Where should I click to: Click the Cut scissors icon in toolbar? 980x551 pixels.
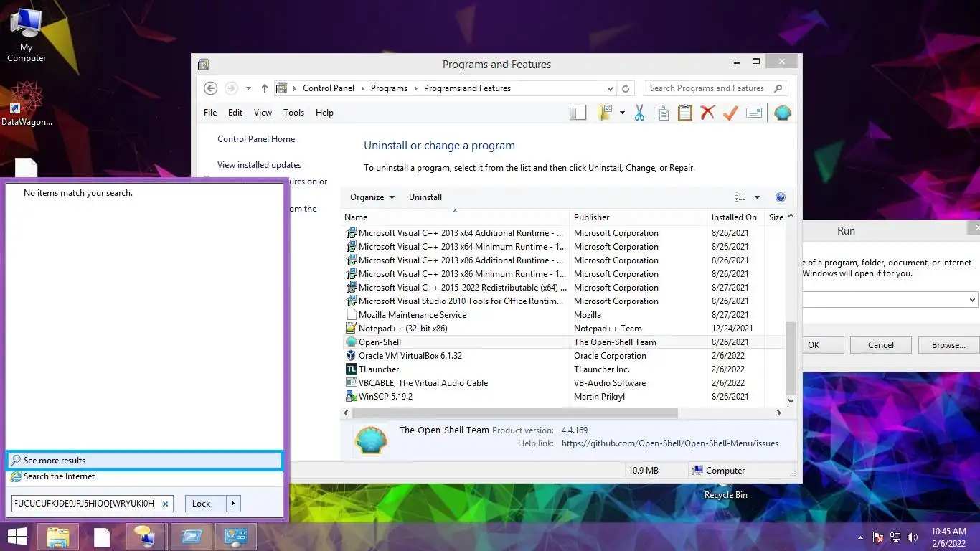point(639,113)
